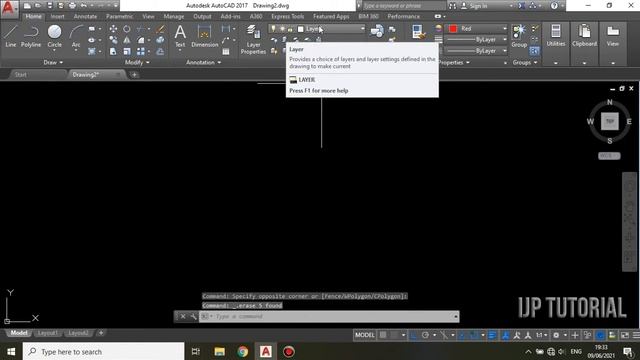Screen dimensions: 640x360
Task: Choose the Move tool in Modify
Action: point(113,29)
